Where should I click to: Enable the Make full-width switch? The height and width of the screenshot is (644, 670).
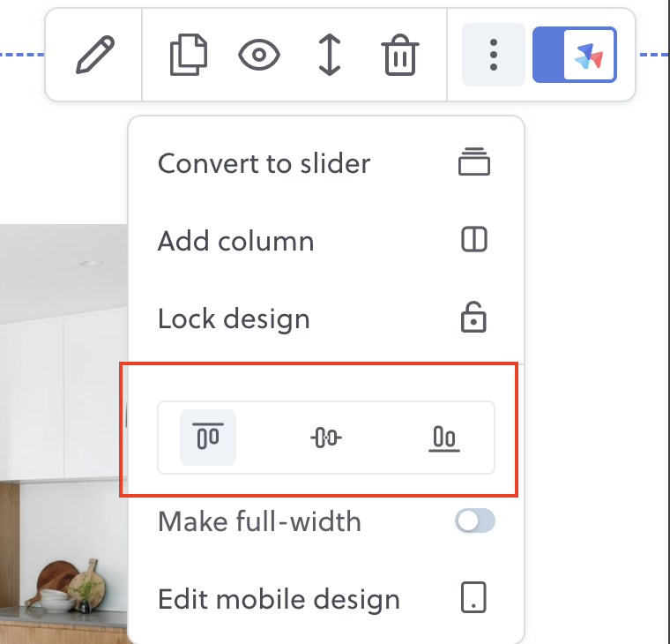(x=475, y=521)
